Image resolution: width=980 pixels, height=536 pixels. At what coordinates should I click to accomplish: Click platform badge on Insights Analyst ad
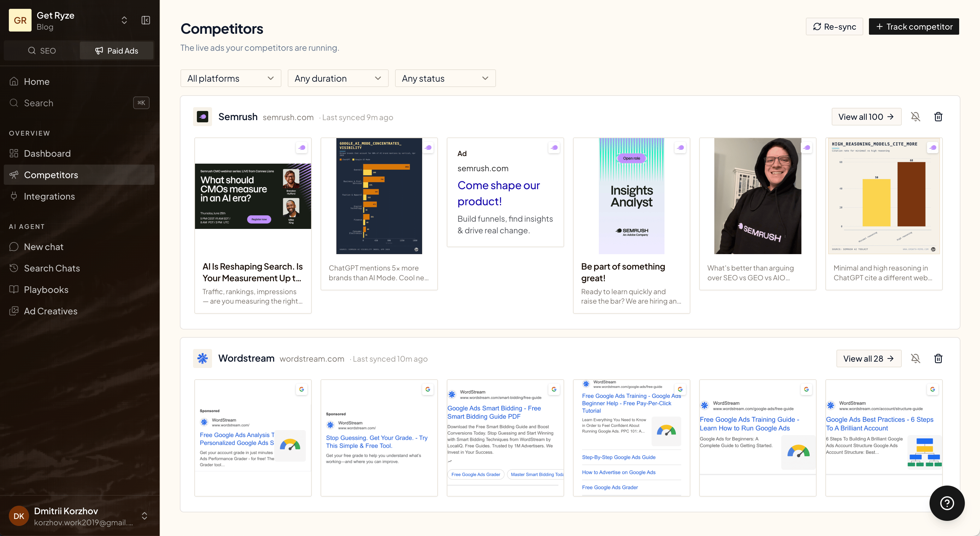[x=680, y=148]
